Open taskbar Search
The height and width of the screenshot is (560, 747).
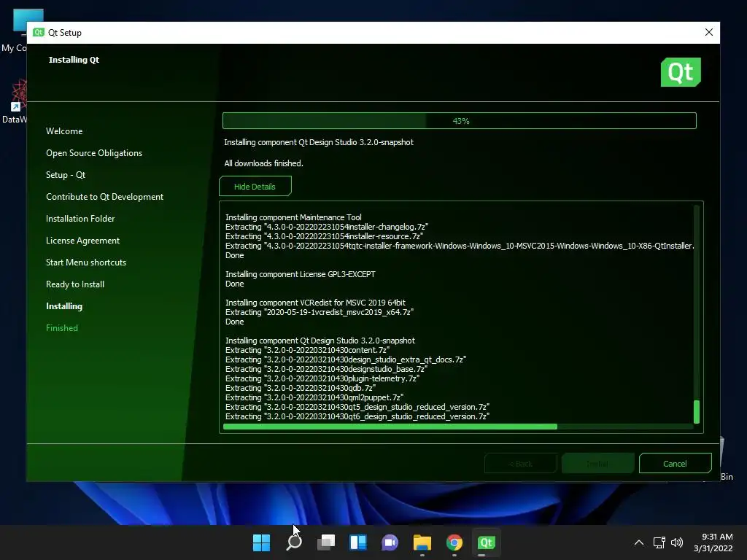[294, 542]
